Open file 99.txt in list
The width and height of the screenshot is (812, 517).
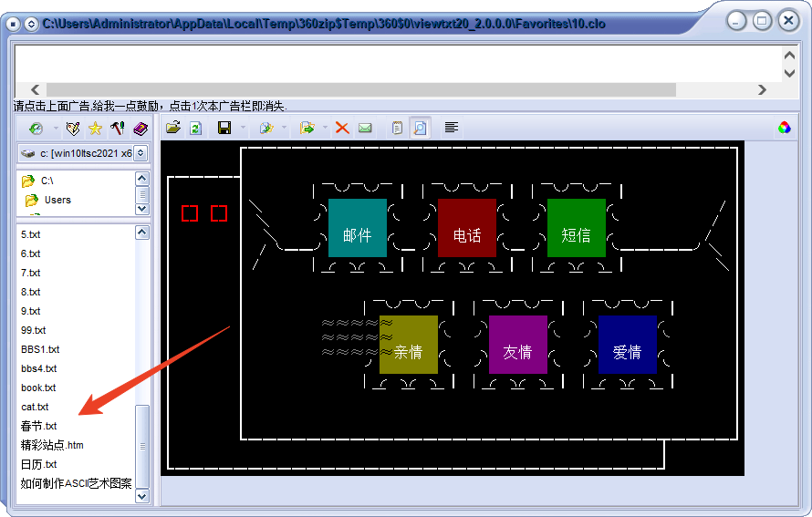[x=33, y=330]
